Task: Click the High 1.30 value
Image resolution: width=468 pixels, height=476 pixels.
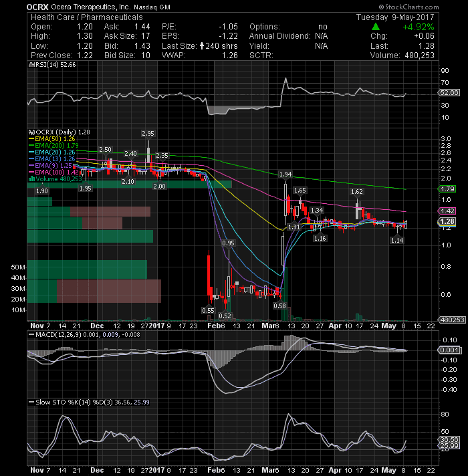Action: coord(85,36)
